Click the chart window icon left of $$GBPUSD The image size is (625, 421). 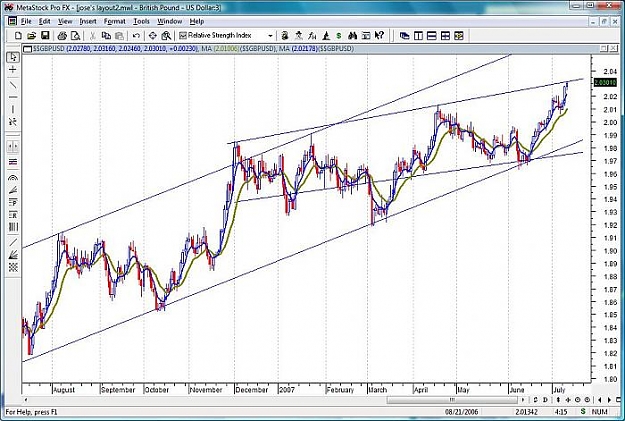pos(28,49)
